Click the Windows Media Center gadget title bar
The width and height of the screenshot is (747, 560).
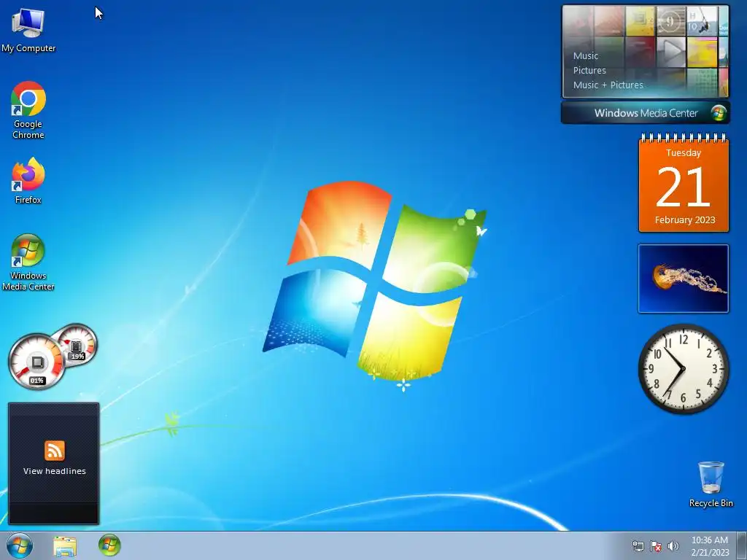645,113
